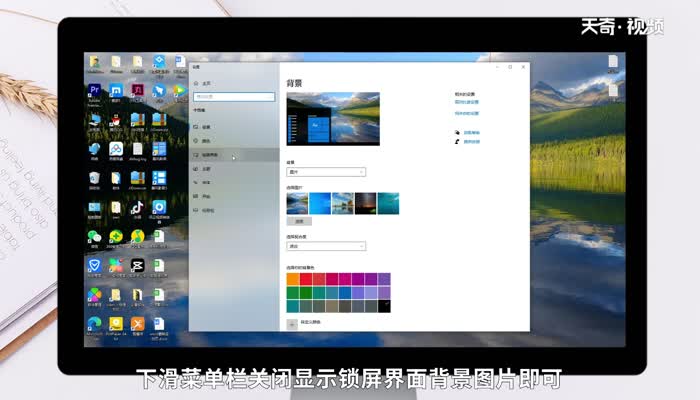Select 开始 Start in the sidebar
Image resolution: width=700 pixels, height=400 pixels.
tap(234, 196)
